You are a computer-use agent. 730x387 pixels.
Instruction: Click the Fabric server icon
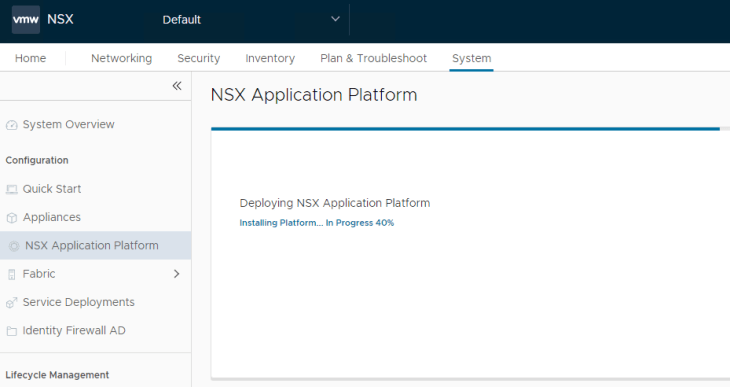point(12,274)
